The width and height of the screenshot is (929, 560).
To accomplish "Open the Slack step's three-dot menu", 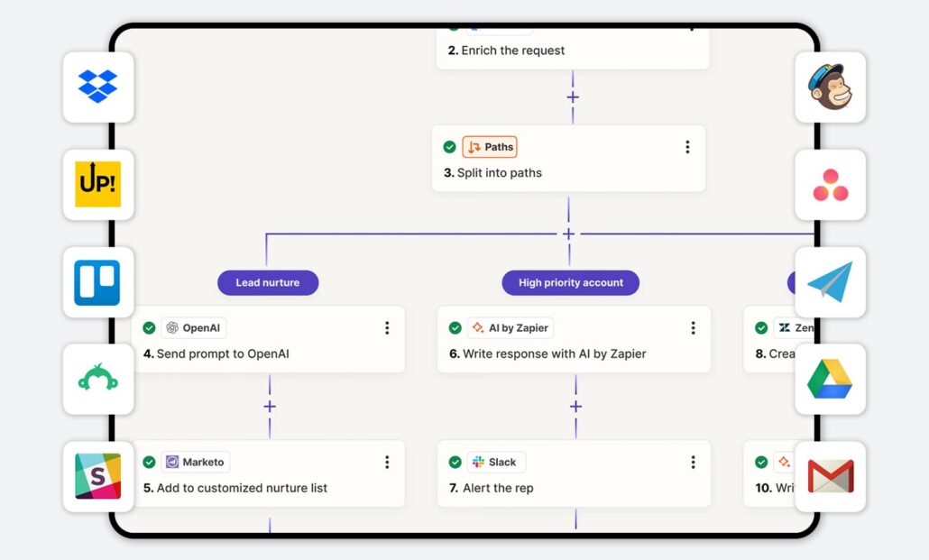I will pos(693,463).
